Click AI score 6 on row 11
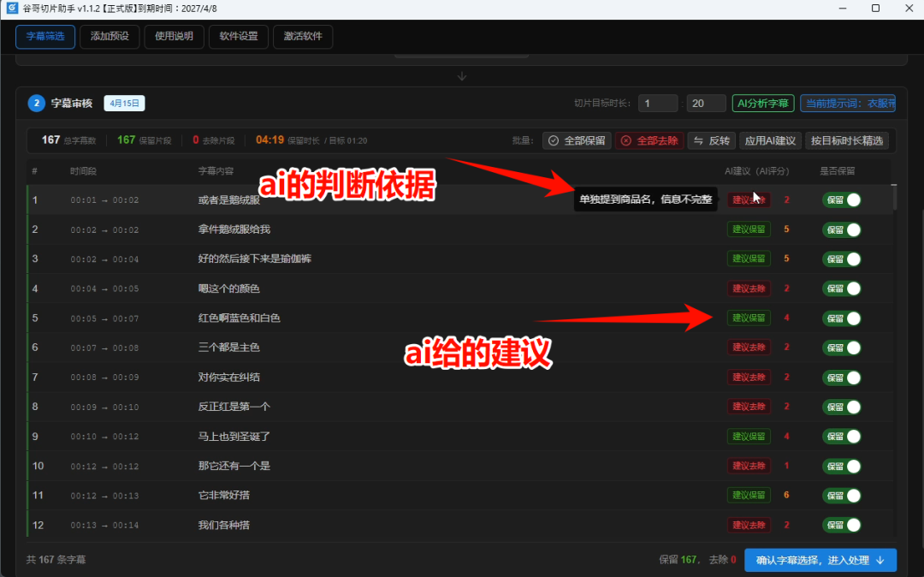Viewport: 924px width, 577px height. 786,495
